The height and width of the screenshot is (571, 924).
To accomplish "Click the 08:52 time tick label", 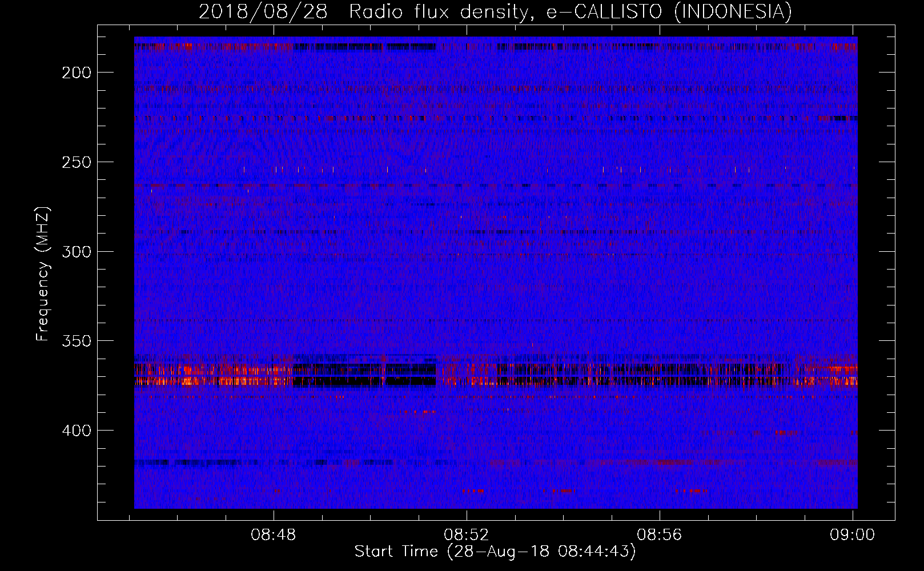I will [x=467, y=535].
